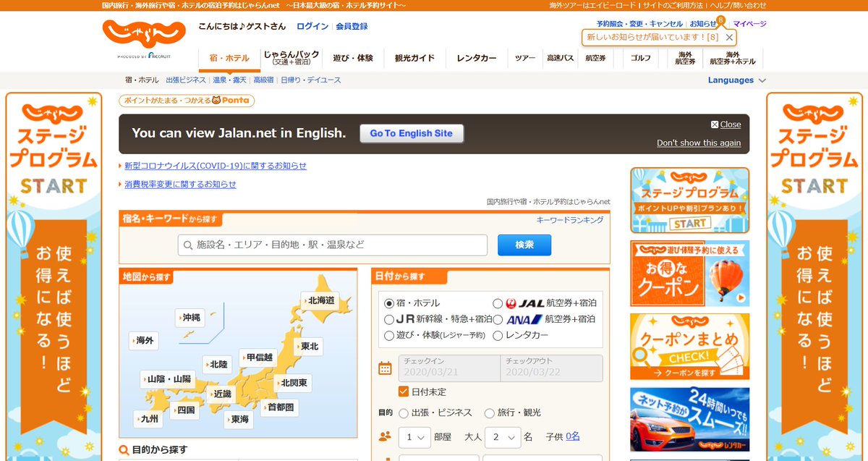
Task: Select 沖縄 on the map
Action: pos(190,318)
